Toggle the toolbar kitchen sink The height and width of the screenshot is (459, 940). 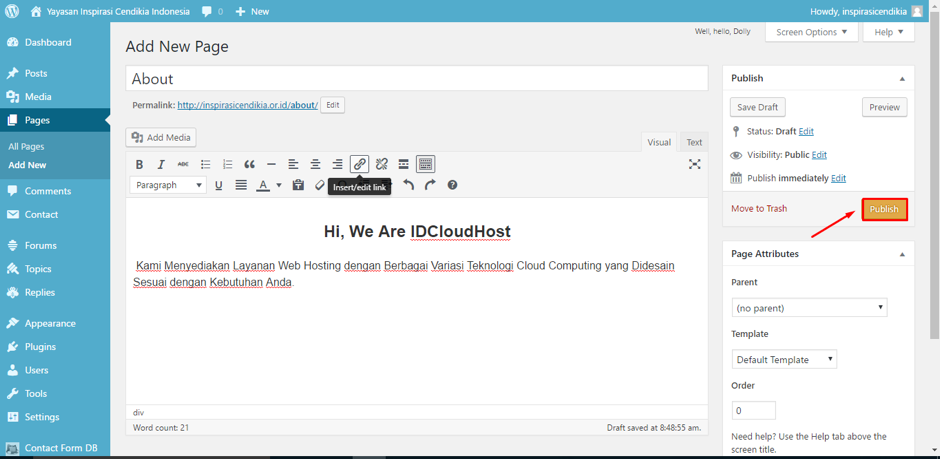click(426, 164)
